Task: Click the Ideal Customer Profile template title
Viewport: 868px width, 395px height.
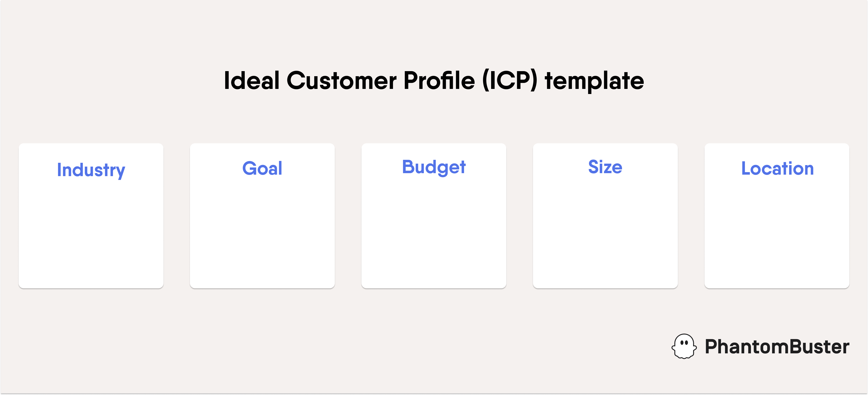Action: point(434,81)
